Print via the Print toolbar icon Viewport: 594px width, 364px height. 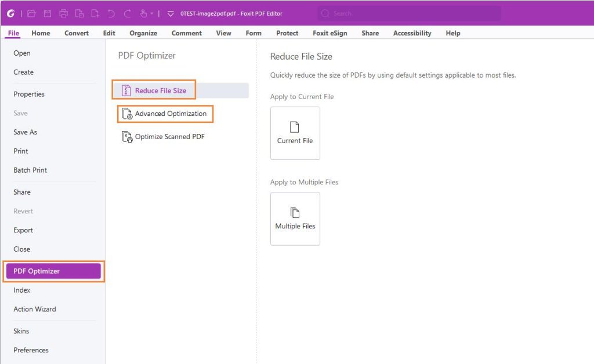tap(65, 13)
